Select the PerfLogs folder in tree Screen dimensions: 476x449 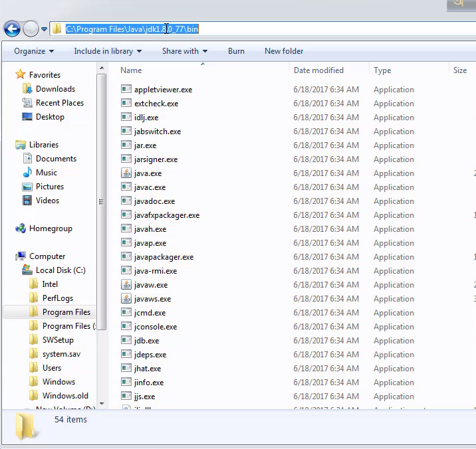point(58,298)
